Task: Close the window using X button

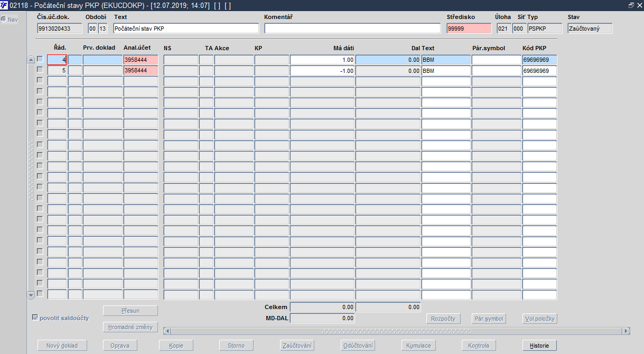Action: [639, 5]
